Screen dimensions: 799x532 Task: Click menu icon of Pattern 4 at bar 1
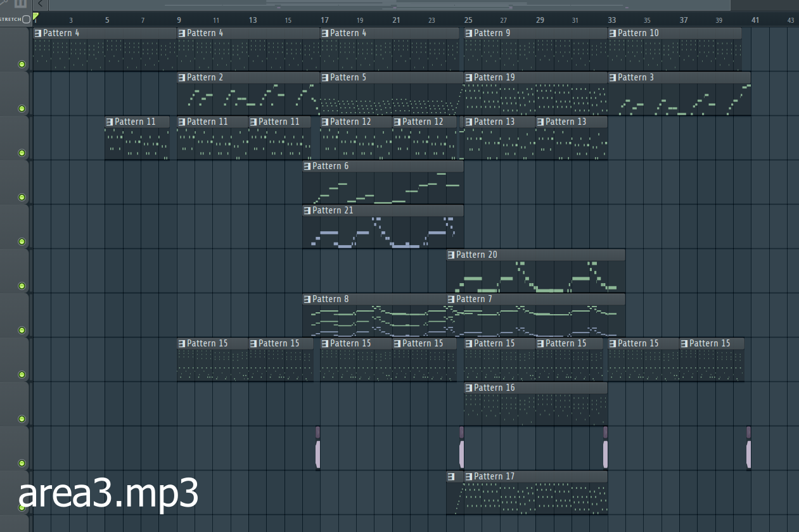[x=38, y=33]
